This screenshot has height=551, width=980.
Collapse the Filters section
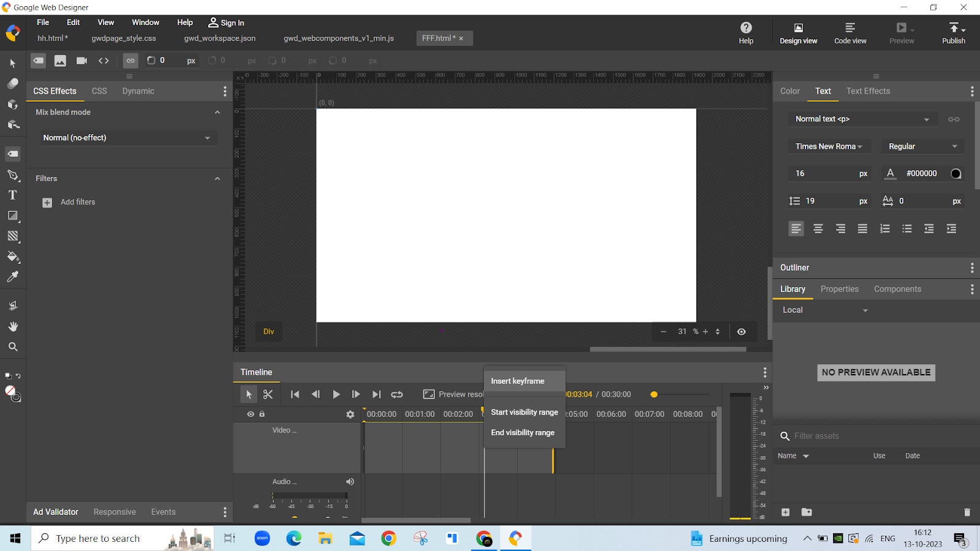217,179
